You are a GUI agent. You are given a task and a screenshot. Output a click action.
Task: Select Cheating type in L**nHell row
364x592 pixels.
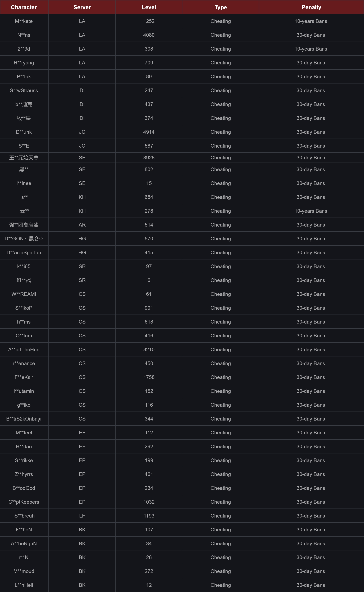(x=221, y=585)
